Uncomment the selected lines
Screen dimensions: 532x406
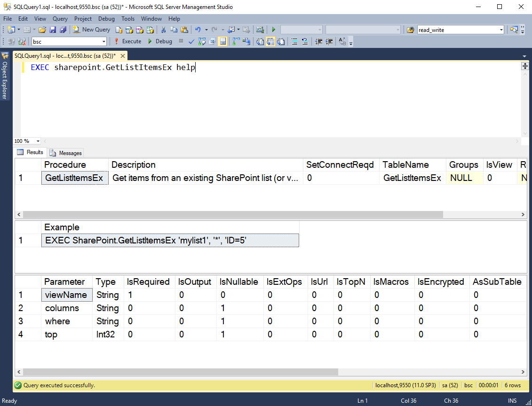tap(305, 41)
